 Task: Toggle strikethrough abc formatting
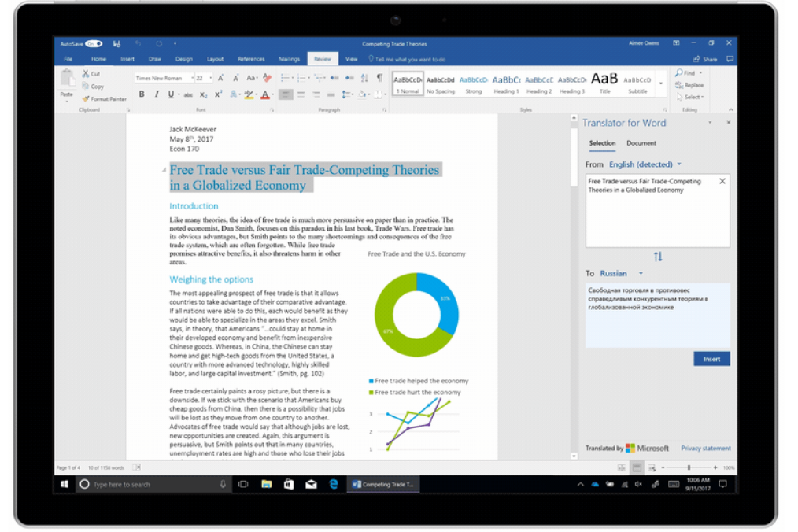(x=188, y=94)
